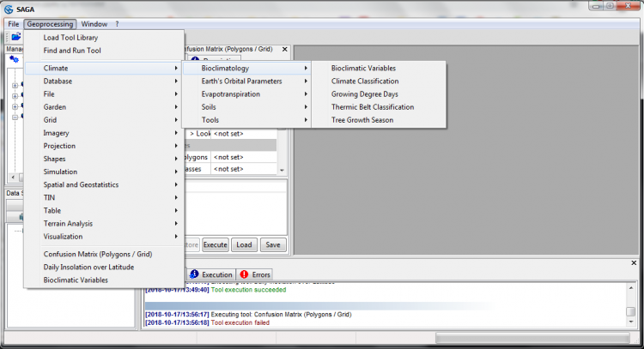Open the Visualization submenu

click(104, 237)
